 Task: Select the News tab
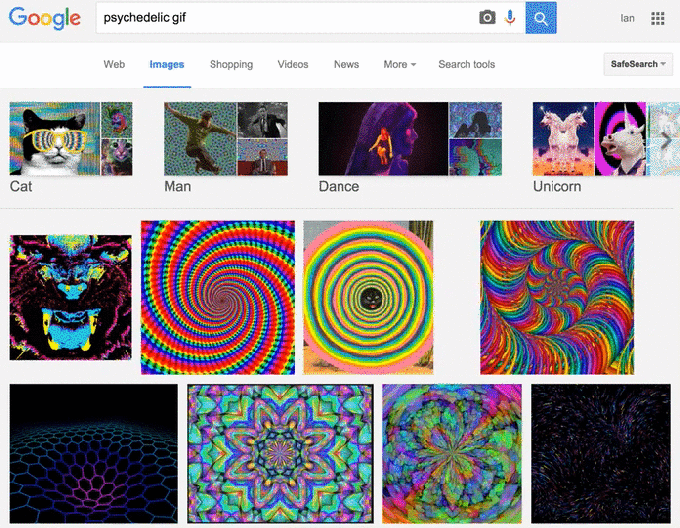[x=346, y=65]
